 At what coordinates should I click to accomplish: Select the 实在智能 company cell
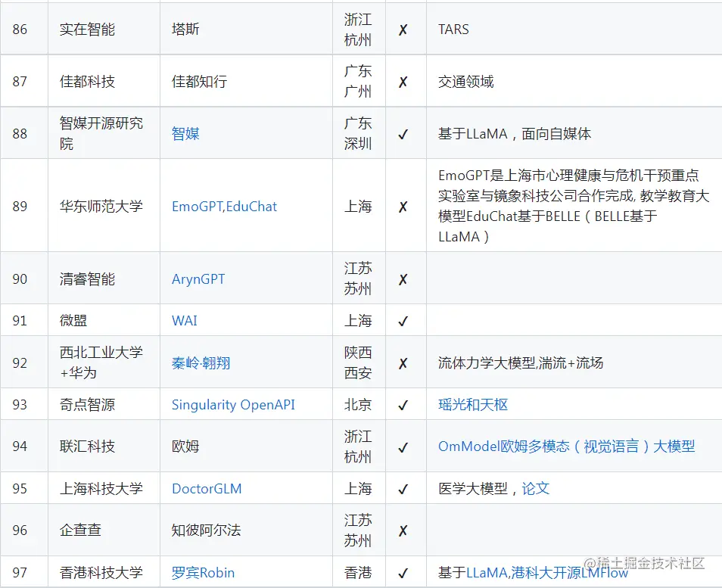point(104,28)
